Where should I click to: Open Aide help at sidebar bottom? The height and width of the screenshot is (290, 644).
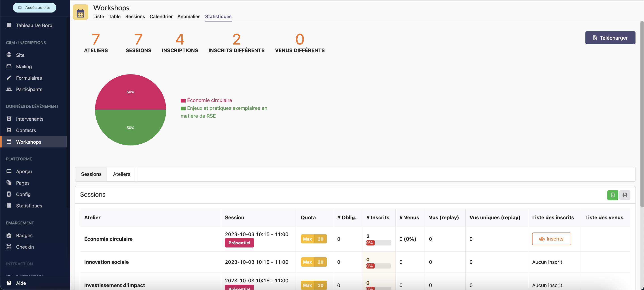point(21,283)
